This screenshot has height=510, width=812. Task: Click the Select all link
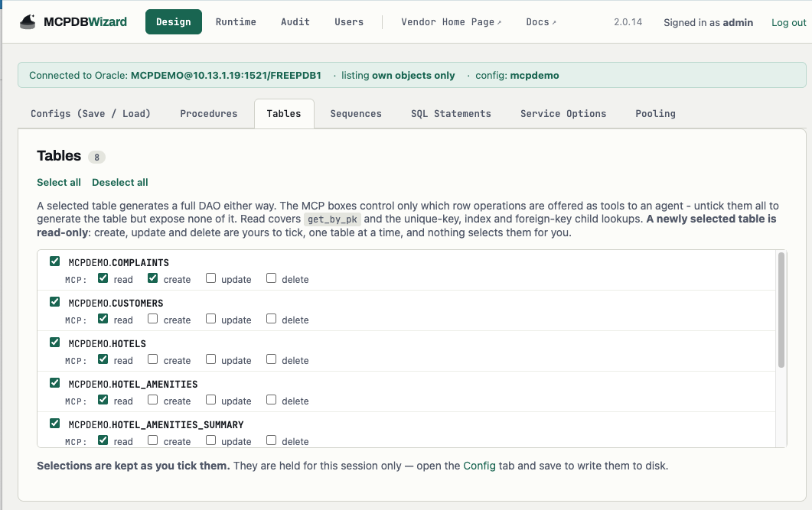(x=59, y=182)
